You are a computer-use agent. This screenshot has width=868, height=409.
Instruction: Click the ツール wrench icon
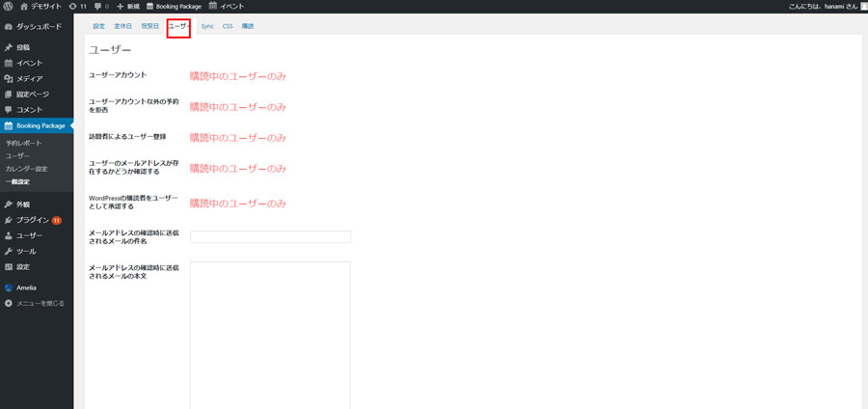pos(9,251)
